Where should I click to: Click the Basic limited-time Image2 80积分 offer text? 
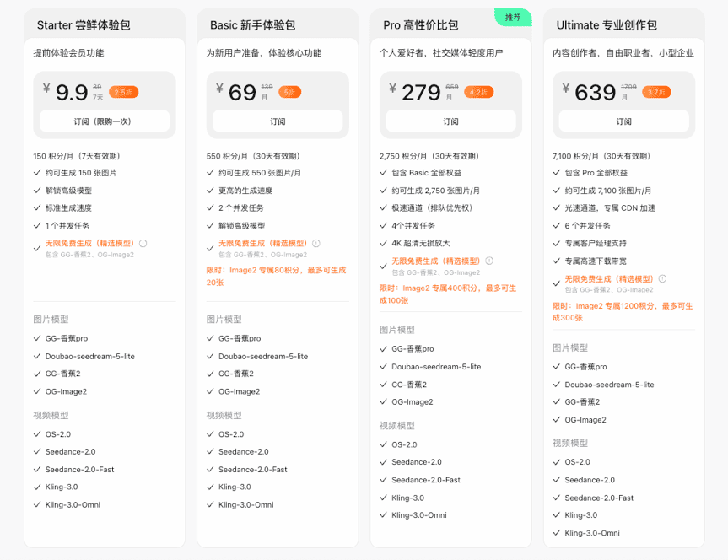(x=277, y=277)
